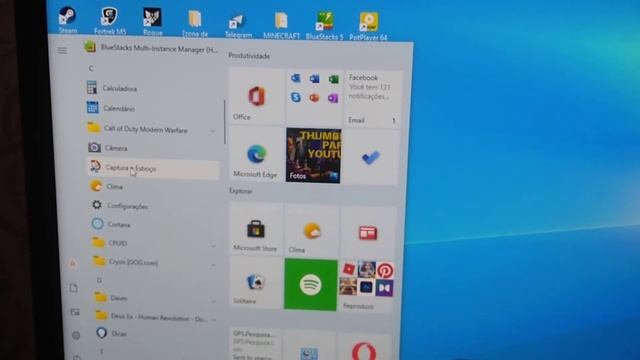Jump to letter D section header

coord(99,280)
